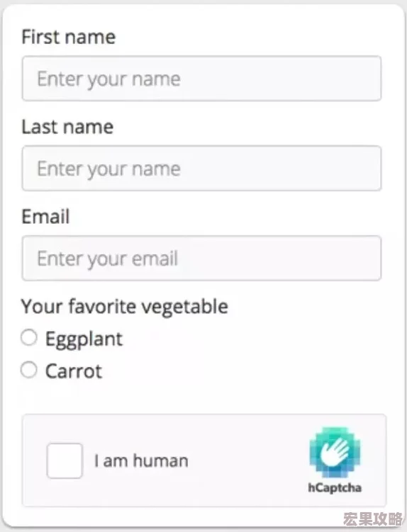Check the I am human checkbox

65,460
